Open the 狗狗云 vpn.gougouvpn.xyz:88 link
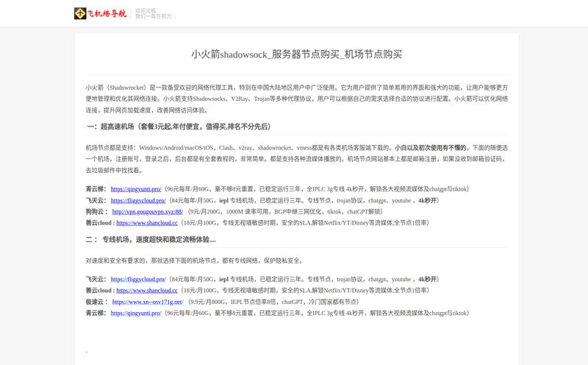 pos(148,212)
